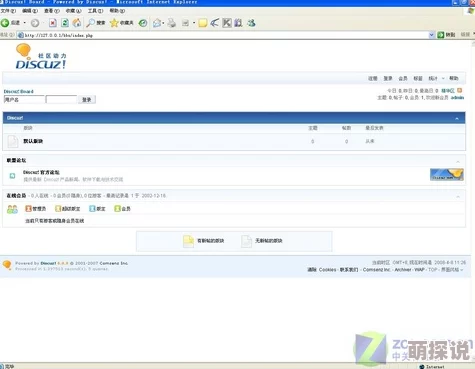The height and width of the screenshot is (369, 475).
Task: Click the Printer icon in toolbar
Action: tap(172, 23)
